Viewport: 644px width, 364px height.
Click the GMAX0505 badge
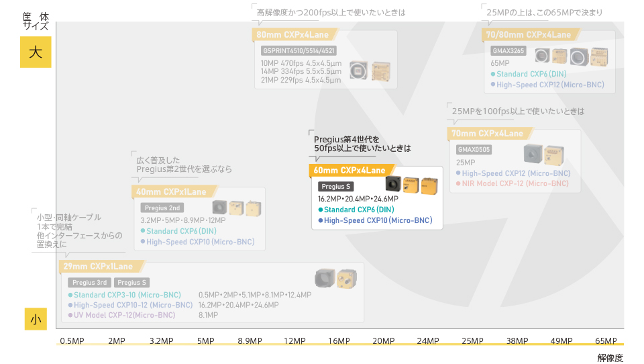pyautogui.click(x=474, y=150)
